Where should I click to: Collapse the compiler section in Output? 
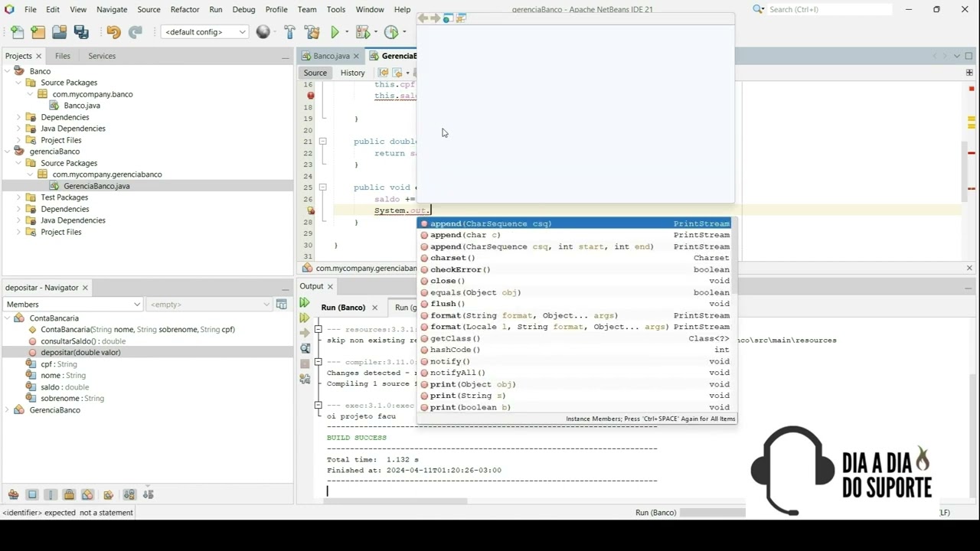coord(318,362)
